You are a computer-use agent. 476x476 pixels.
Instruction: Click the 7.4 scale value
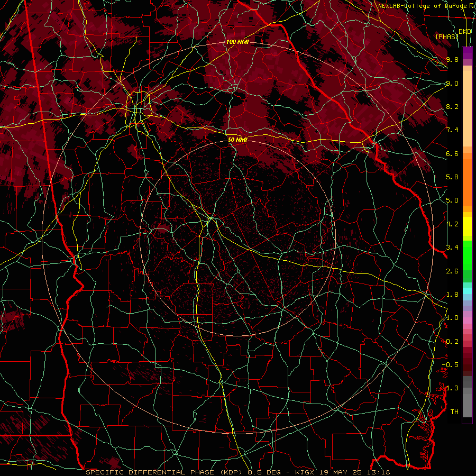click(452, 130)
